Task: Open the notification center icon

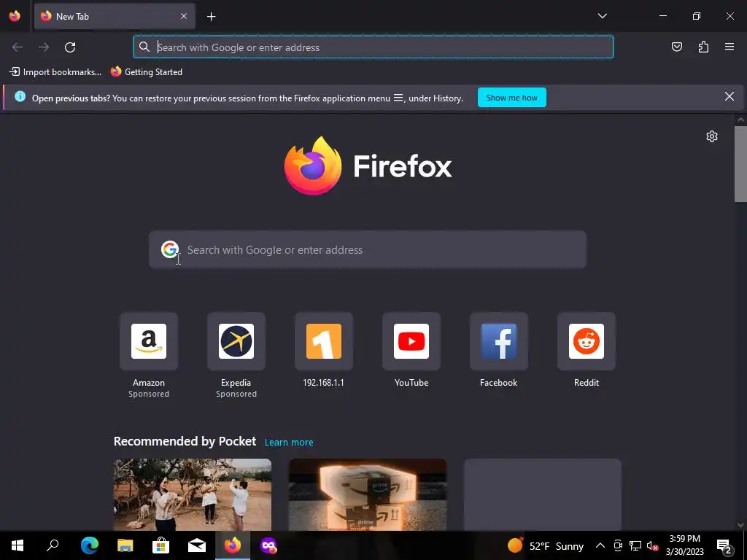Action: (x=724, y=547)
